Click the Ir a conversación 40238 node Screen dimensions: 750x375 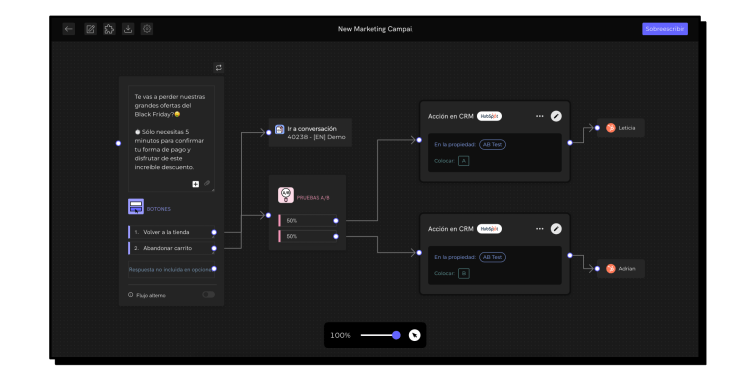pos(310,132)
